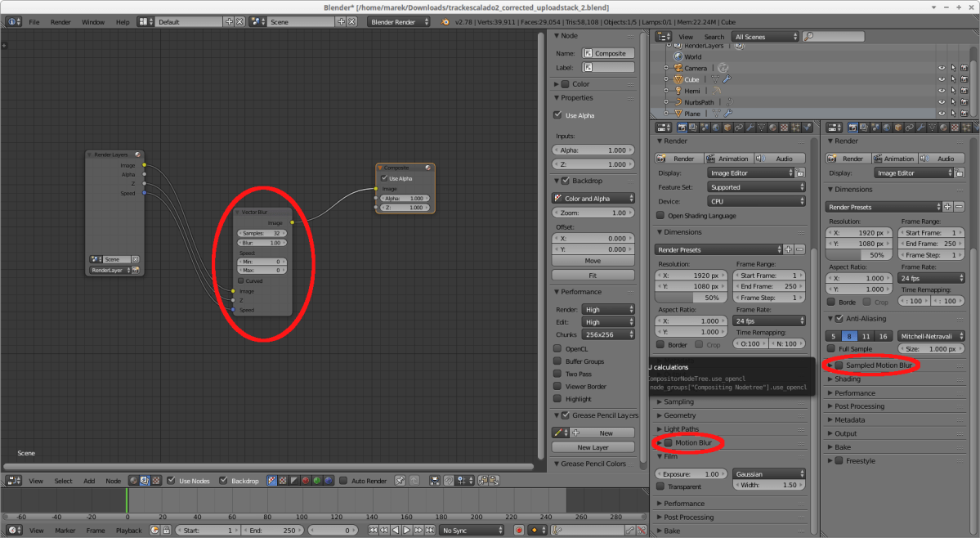Open the File menu
This screenshot has width=980, height=538.
click(34, 22)
